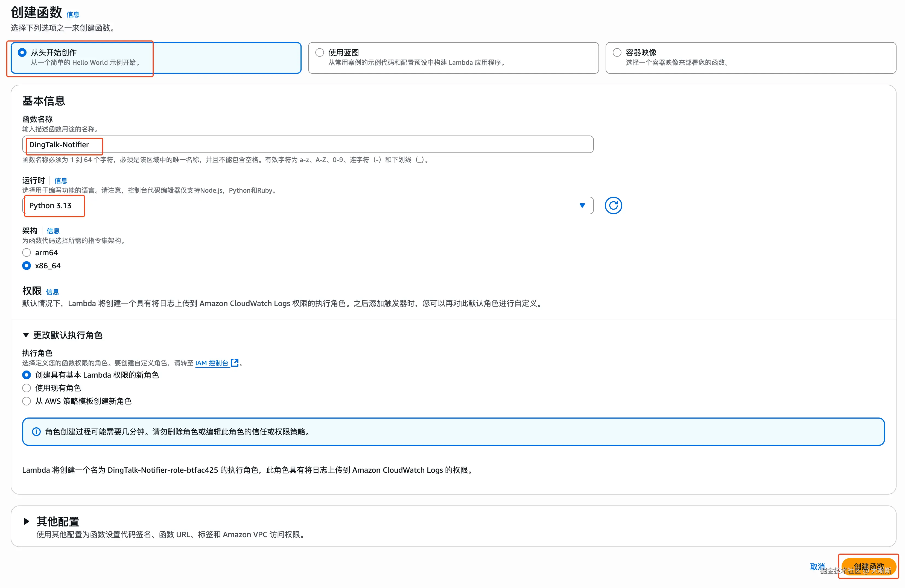Image resolution: width=905 pixels, height=588 pixels.
Task: Select the 从头开始创作 option
Action: (22, 52)
